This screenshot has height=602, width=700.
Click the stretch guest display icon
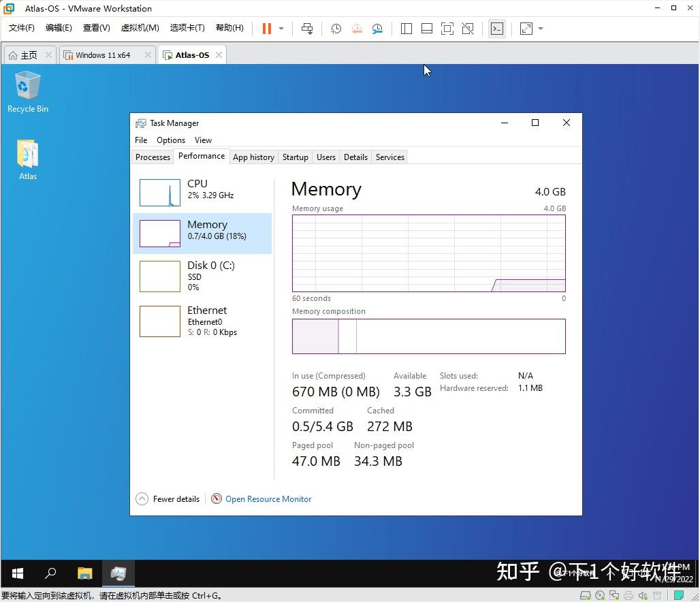(526, 29)
